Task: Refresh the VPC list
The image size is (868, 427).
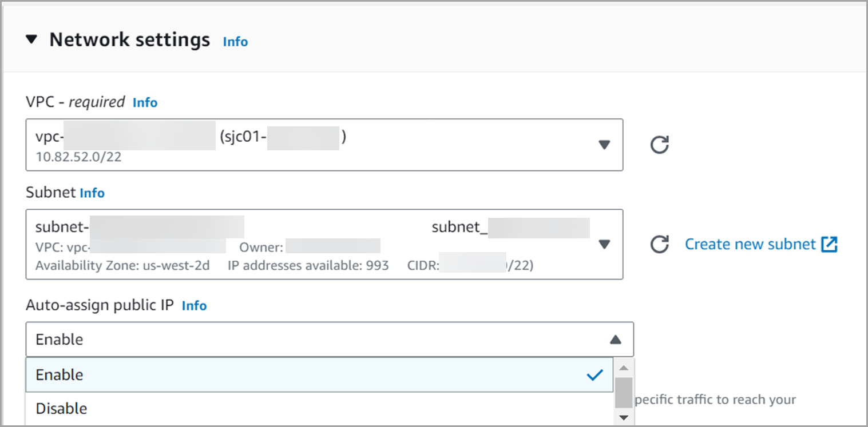Action: coord(660,145)
